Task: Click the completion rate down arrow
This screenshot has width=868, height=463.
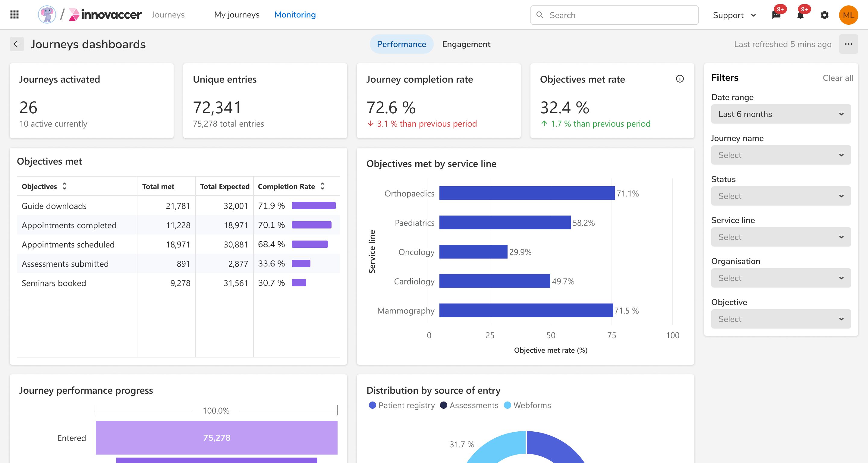Action: click(x=371, y=124)
